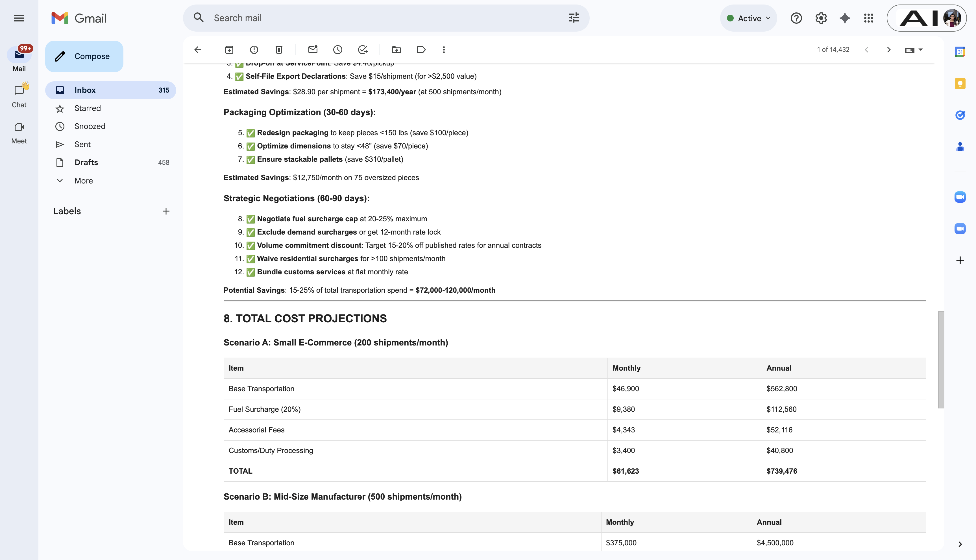976x560 pixels.
Task: Go to next email
Action: click(888, 50)
